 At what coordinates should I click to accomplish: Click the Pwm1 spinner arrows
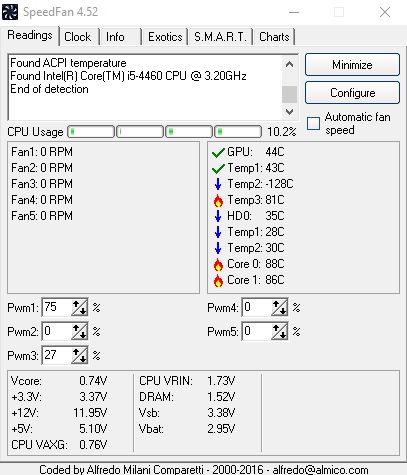80,307
